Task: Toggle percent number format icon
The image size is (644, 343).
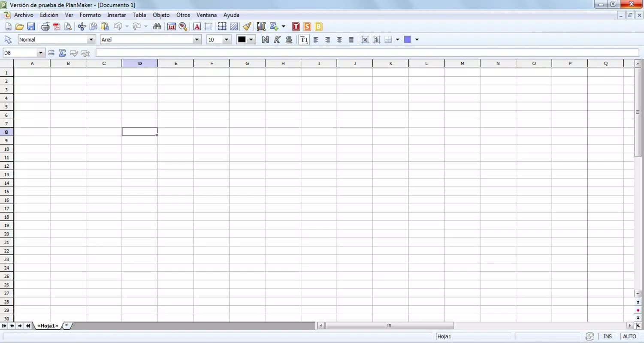Action: (x=365, y=40)
